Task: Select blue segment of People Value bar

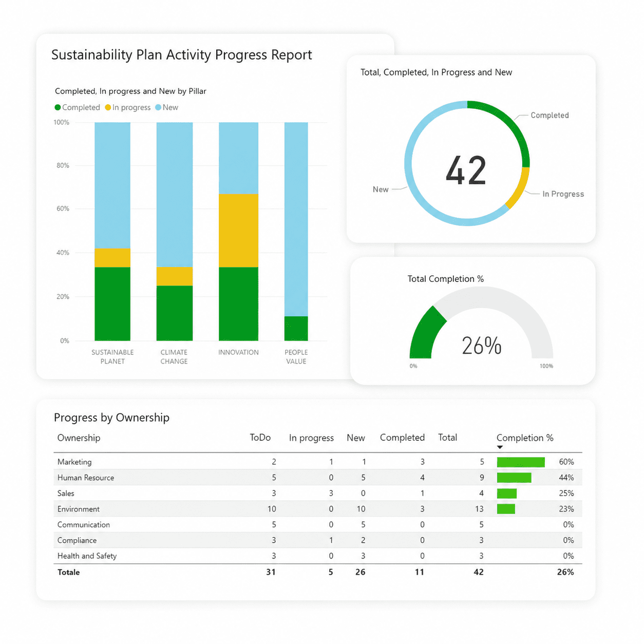Action: (x=296, y=219)
